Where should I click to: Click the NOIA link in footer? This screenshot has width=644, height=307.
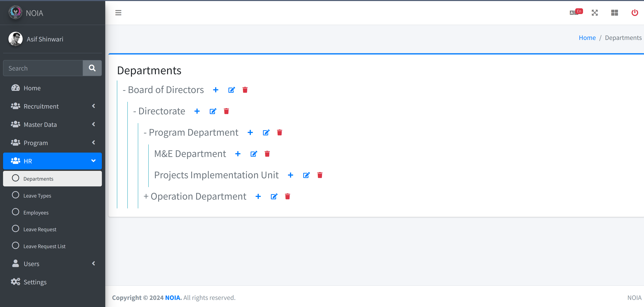coord(172,298)
